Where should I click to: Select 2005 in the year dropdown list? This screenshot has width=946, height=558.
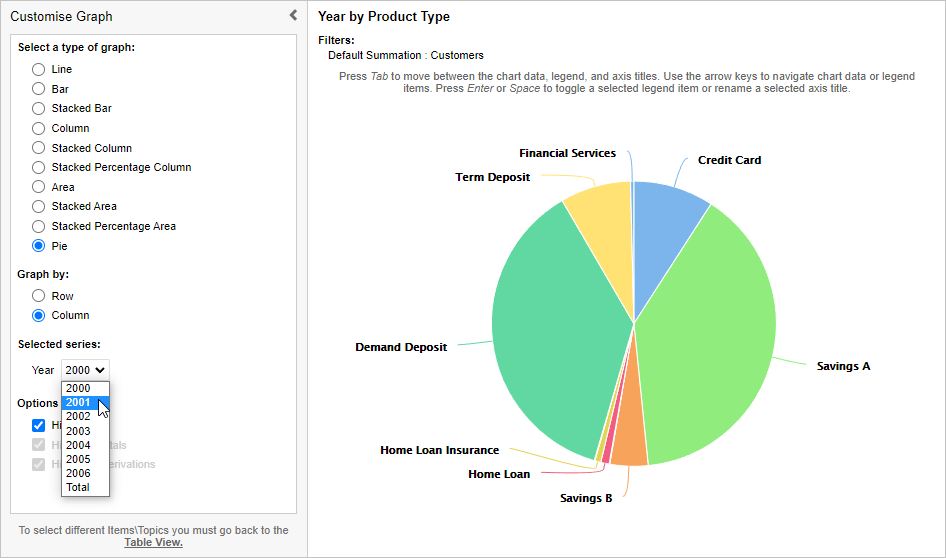point(78,459)
